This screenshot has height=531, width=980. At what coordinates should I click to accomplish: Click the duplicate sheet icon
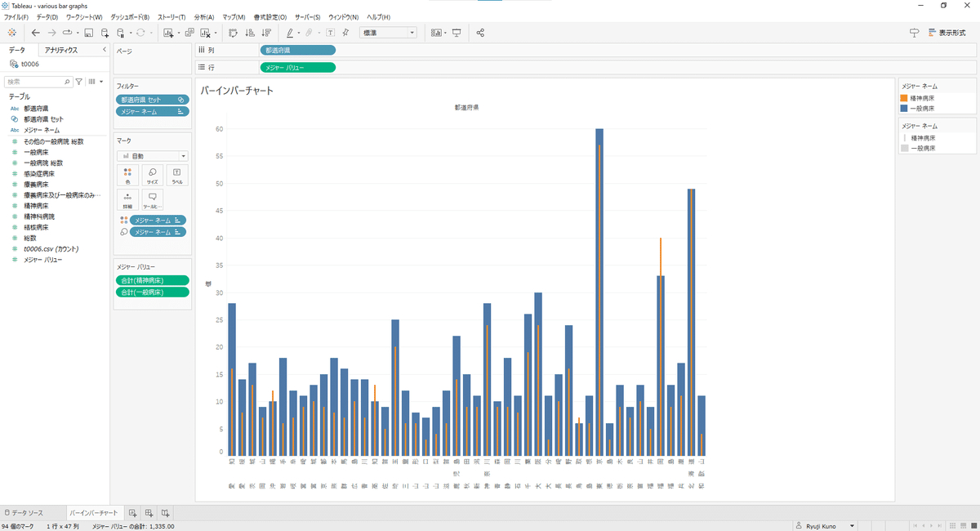[x=189, y=33]
